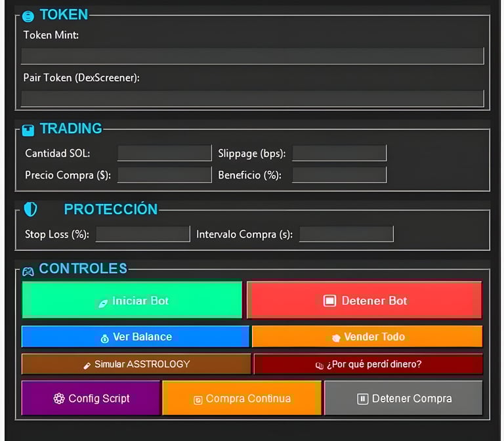This screenshot has height=441, width=504.
Task: Click the Stop Loss (%) field
Action: (142, 234)
